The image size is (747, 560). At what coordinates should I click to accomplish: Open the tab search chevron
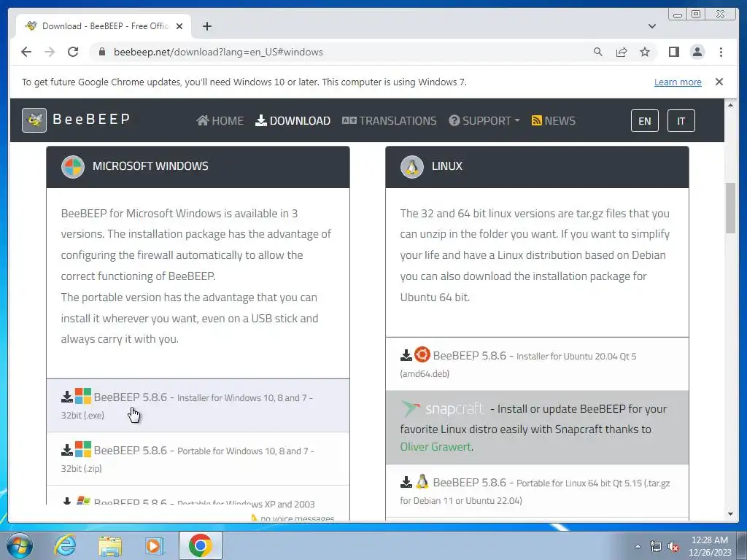click(x=651, y=26)
